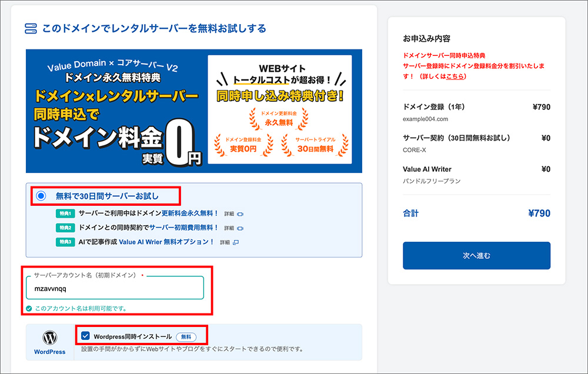Select the free 30-day server trial radio button

click(x=41, y=196)
